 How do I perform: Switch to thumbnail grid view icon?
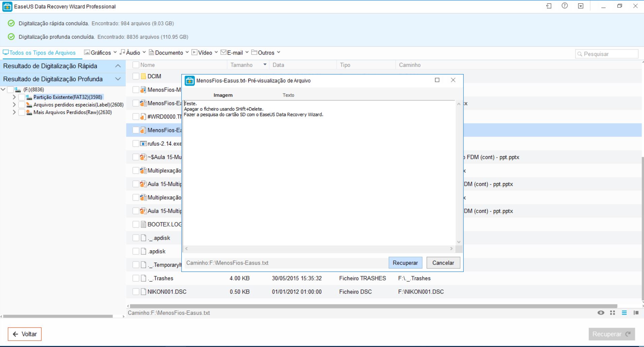point(612,313)
